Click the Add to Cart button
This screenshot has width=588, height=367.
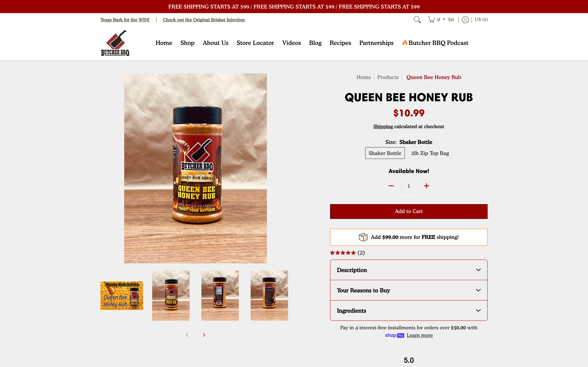click(x=409, y=211)
